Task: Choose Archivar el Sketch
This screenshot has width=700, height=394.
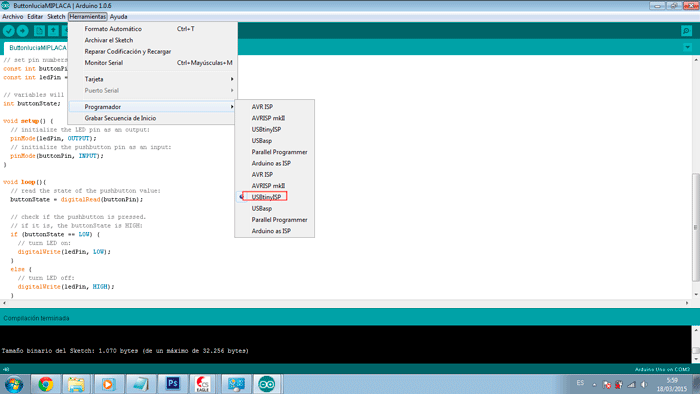Action: pyautogui.click(x=152, y=40)
